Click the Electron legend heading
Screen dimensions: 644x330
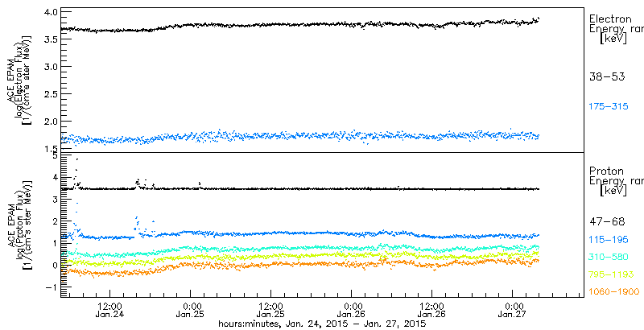[x=610, y=19]
